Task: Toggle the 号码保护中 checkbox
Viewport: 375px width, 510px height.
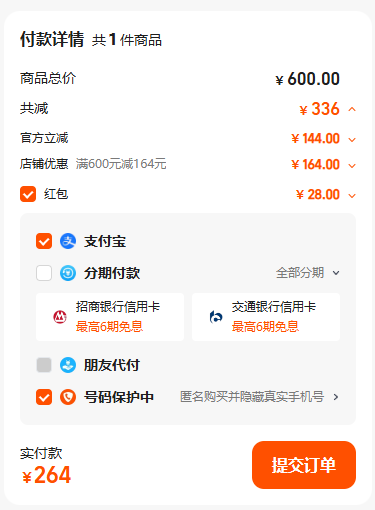Action: click(44, 397)
